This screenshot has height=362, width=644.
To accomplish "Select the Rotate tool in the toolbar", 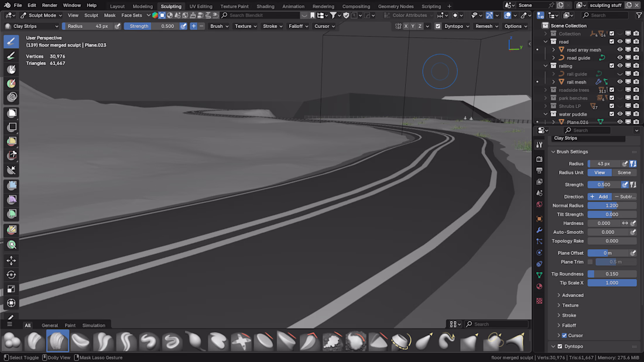I will pyautogui.click(x=12, y=275).
